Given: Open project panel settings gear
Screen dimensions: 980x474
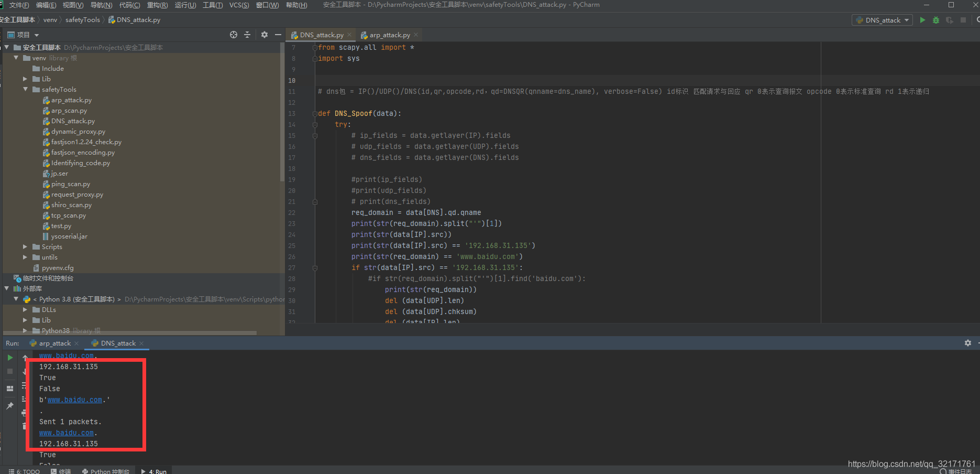Looking at the screenshot, I should [x=265, y=35].
